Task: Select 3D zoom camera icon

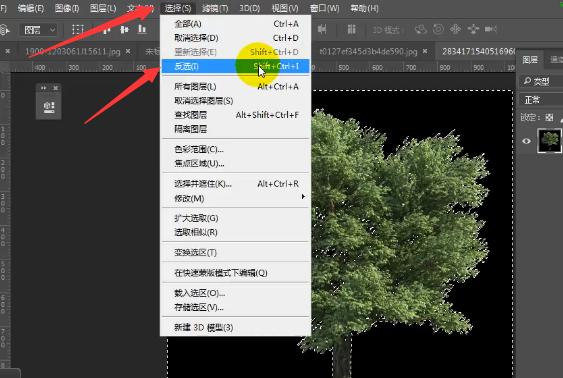Action: coord(490,29)
